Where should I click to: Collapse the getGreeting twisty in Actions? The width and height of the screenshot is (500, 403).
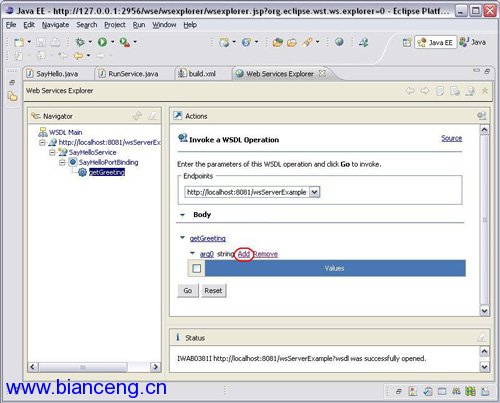[x=182, y=238]
